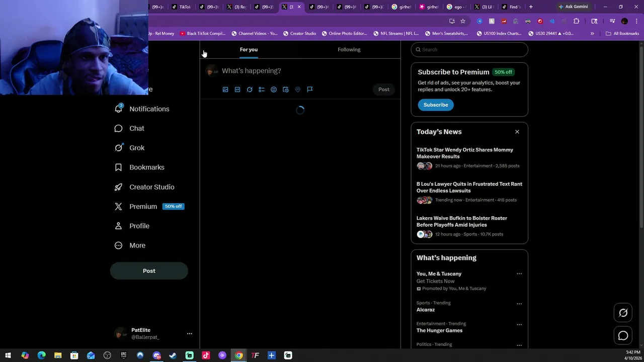
Task: Click the 50% off badge beside Premium
Action: point(173,207)
